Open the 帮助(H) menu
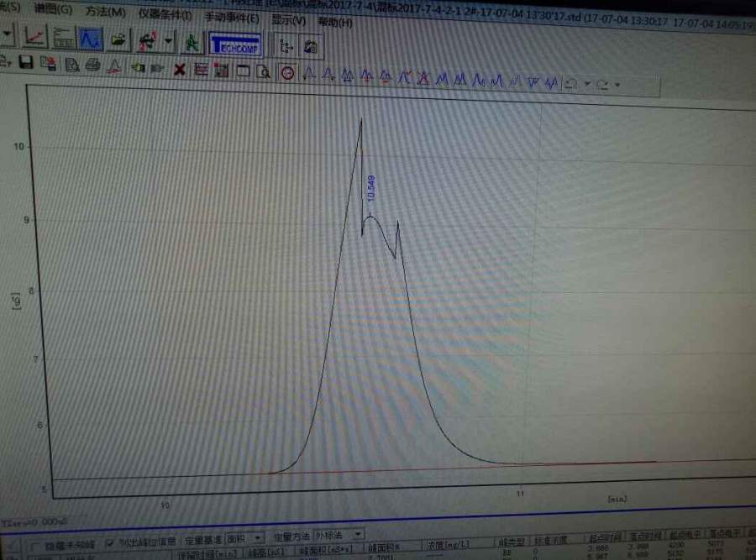Image resolution: width=756 pixels, height=560 pixels. (x=334, y=22)
